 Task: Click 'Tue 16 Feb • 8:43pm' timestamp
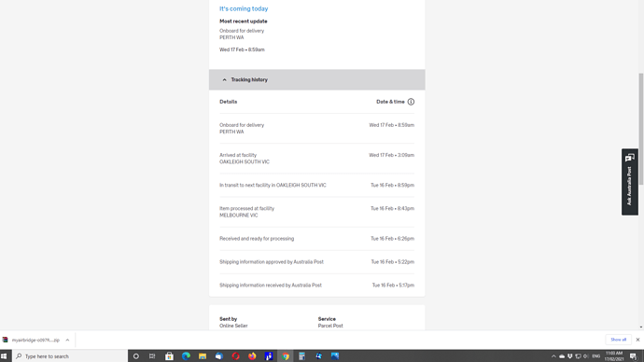click(392, 208)
